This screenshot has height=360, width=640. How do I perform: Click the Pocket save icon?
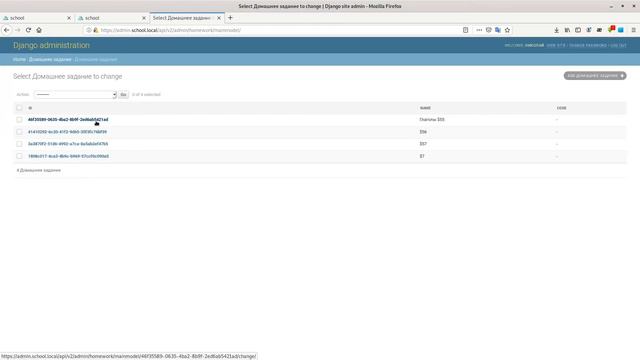pos(489,30)
